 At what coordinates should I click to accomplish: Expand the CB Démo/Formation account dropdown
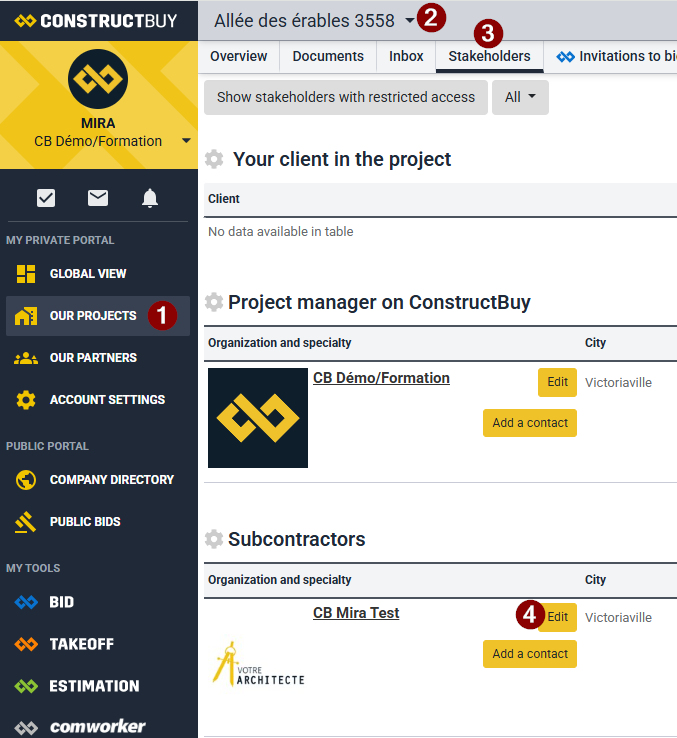(x=186, y=141)
